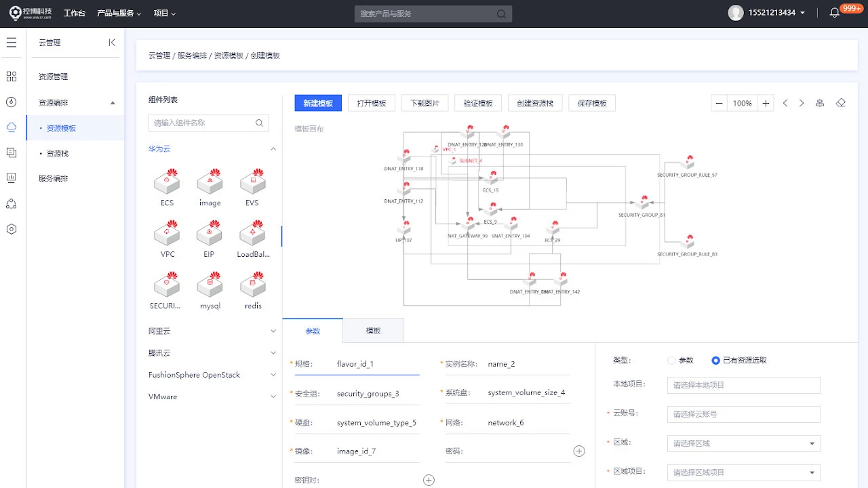Image resolution: width=868 pixels, height=488 pixels.
Task: Open the users group sidebar icon
Action: [x=12, y=204]
